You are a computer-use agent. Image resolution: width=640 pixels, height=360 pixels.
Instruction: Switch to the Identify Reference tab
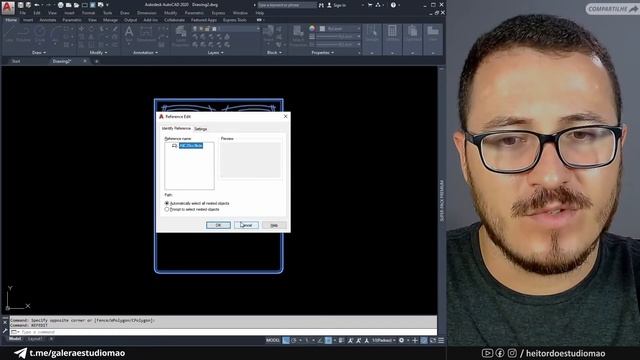click(x=176, y=129)
